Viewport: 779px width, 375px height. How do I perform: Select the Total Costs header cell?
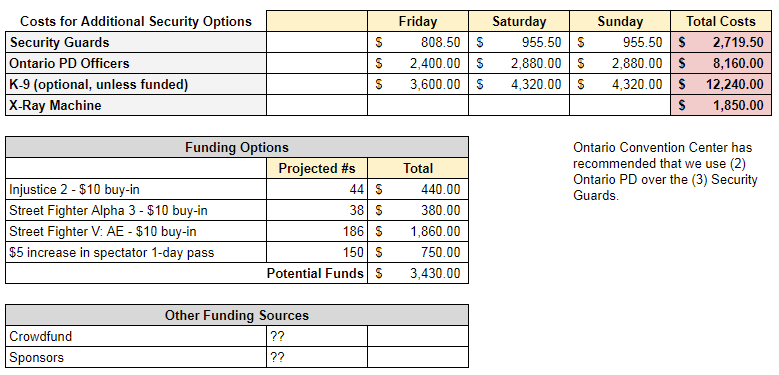(x=721, y=21)
